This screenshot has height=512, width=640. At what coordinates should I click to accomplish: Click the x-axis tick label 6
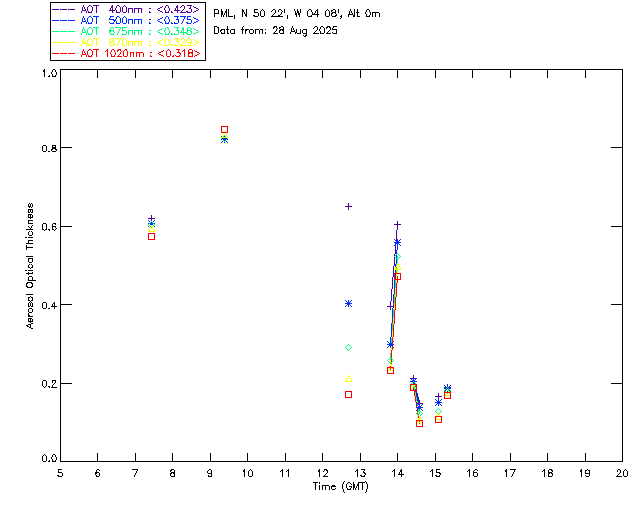coord(98,473)
